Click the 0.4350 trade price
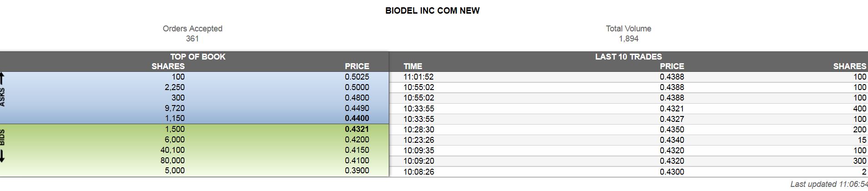Viewport: 868px width, 191px height. [672, 130]
